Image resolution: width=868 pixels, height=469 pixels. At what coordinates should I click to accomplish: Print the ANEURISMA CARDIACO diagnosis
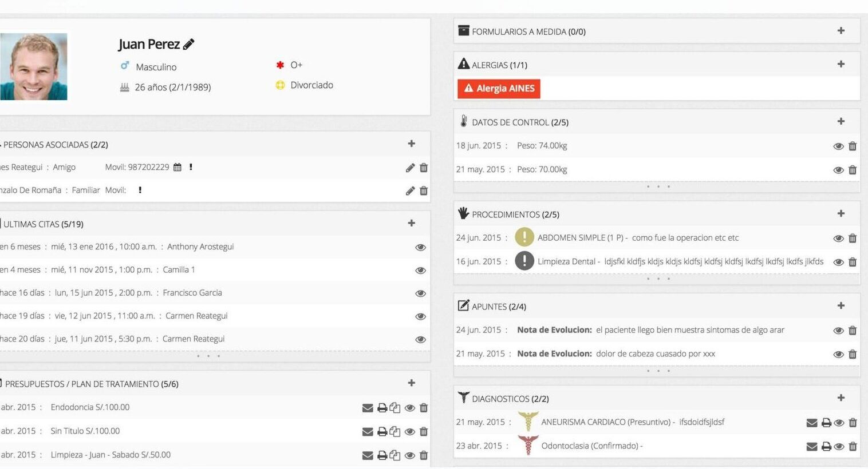tap(826, 423)
